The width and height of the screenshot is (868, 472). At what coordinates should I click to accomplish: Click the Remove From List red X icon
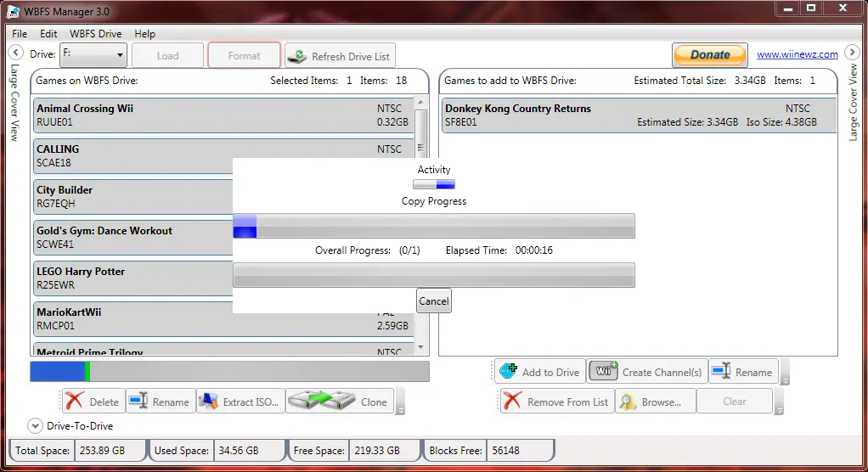click(513, 402)
